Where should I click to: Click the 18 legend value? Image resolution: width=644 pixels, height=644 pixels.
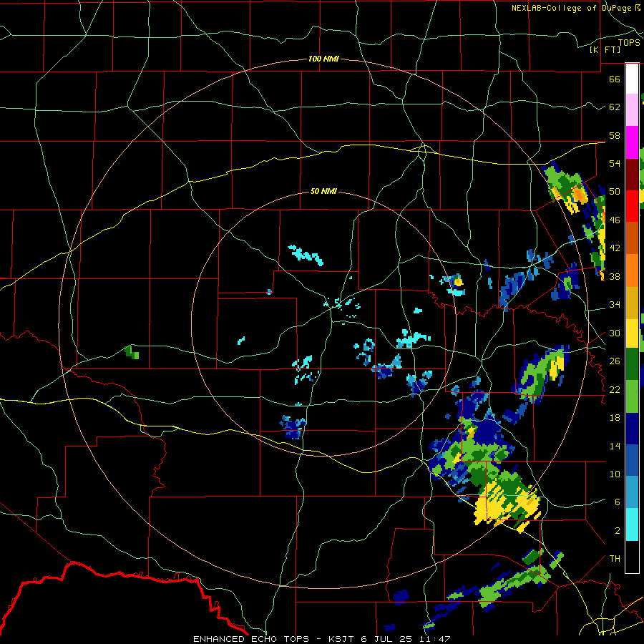(615, 418)
